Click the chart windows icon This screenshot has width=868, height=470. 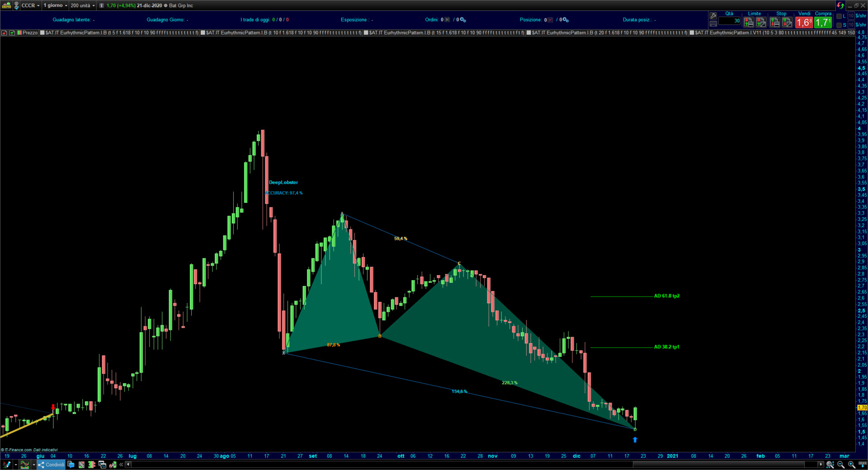(x=102, y=465)
